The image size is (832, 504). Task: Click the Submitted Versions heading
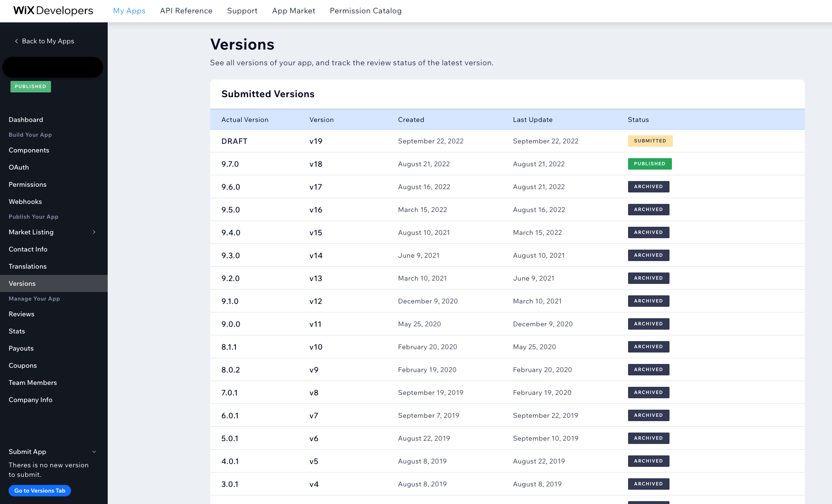tap(268, 94)
